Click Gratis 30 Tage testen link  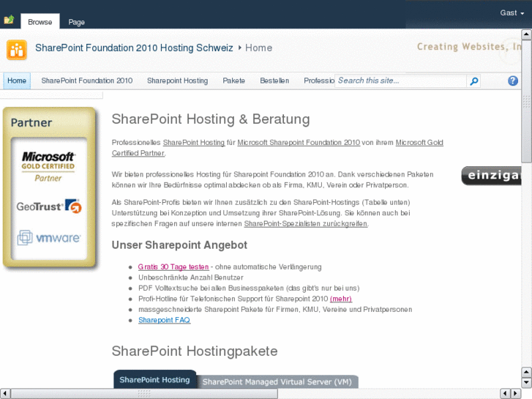(173, 267)
